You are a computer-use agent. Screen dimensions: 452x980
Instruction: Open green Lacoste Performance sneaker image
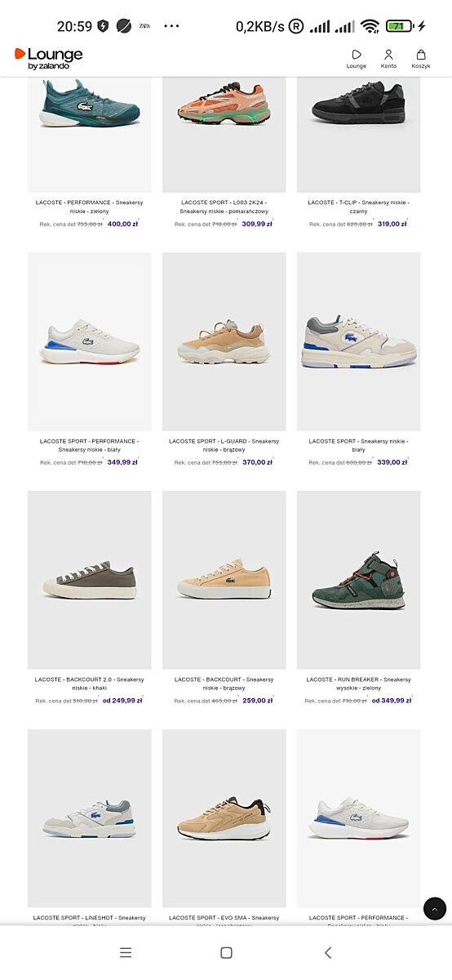coord(90,135)
